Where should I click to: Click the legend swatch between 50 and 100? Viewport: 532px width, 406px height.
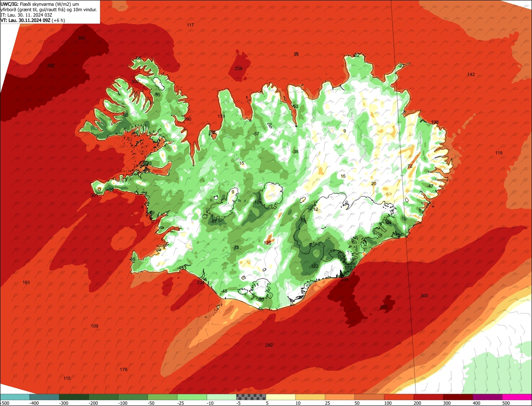point(369,397)
